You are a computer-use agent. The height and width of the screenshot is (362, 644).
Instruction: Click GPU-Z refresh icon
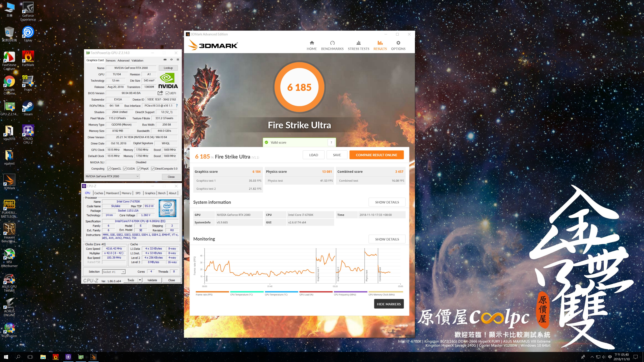[x=172, y=60]
